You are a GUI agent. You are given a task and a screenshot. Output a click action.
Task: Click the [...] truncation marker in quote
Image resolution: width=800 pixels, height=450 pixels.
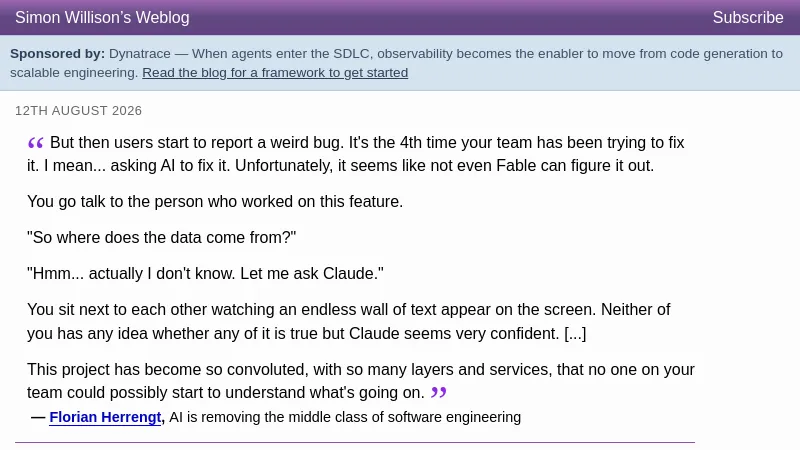[x=575, y=333]
